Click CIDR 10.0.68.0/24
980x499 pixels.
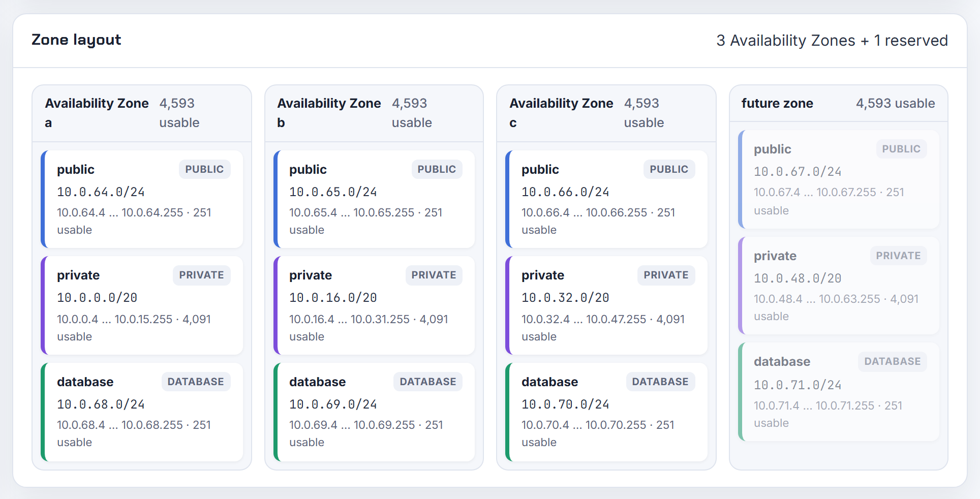click(x=101, y=404)
